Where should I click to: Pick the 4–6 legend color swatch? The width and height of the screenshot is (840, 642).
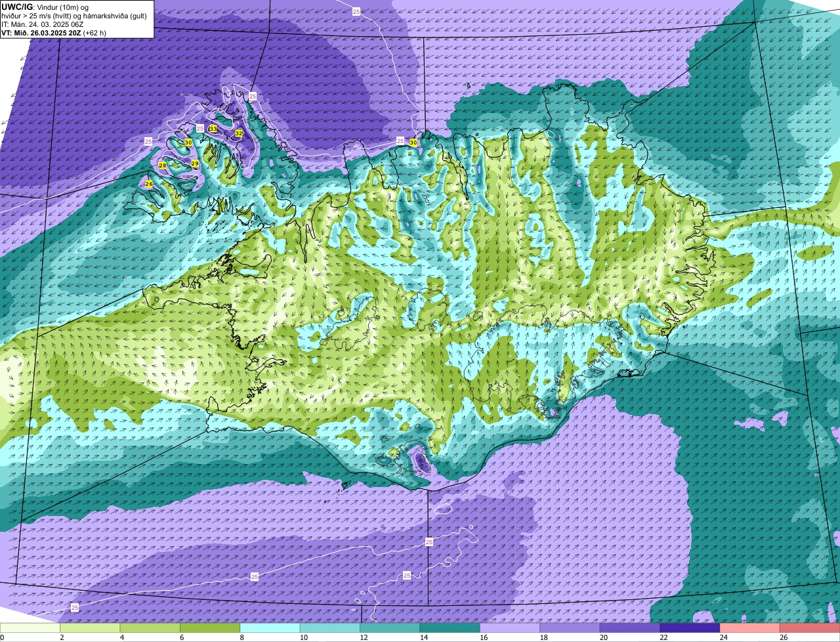pyautogui.click(x=150, y=628)
